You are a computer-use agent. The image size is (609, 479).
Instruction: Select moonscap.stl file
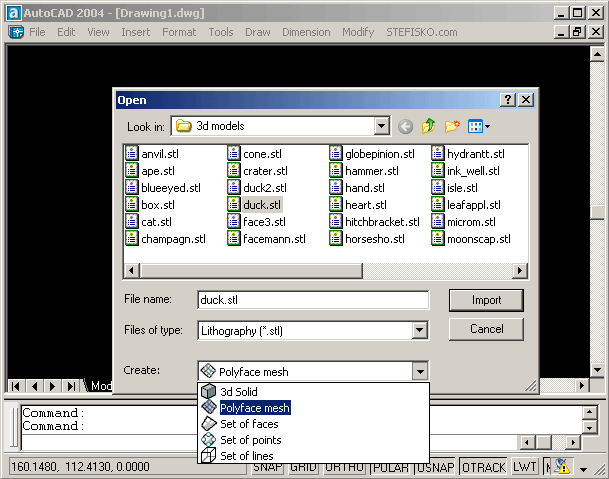(471, 239)
